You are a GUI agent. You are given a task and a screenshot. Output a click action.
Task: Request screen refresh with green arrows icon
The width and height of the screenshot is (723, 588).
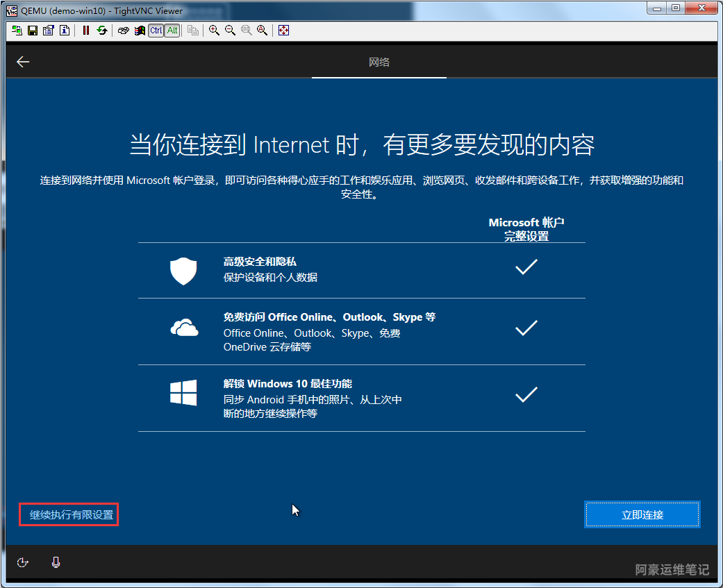coord(102,31)
